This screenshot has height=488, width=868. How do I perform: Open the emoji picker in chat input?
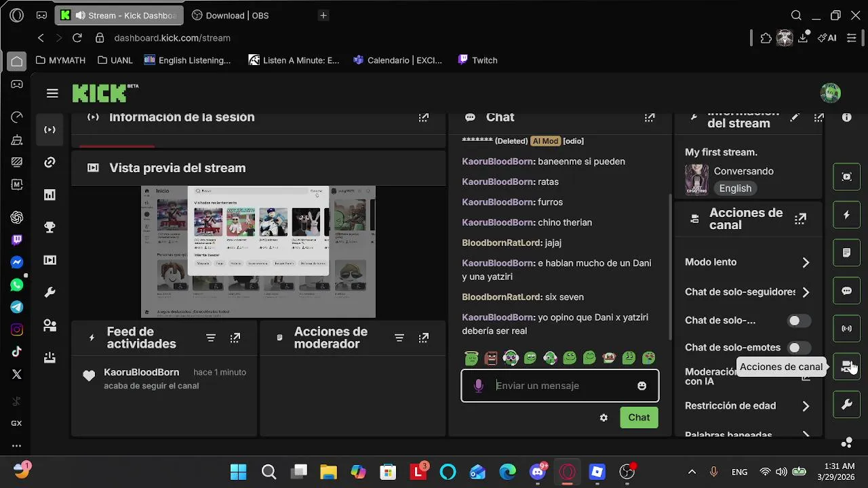pyautogui.click(x=642, y=386)
